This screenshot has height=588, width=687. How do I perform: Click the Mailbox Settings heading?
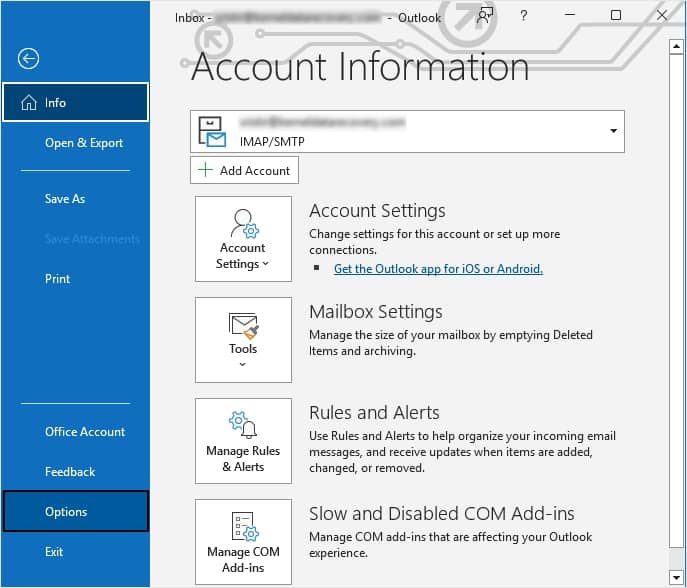376,312
